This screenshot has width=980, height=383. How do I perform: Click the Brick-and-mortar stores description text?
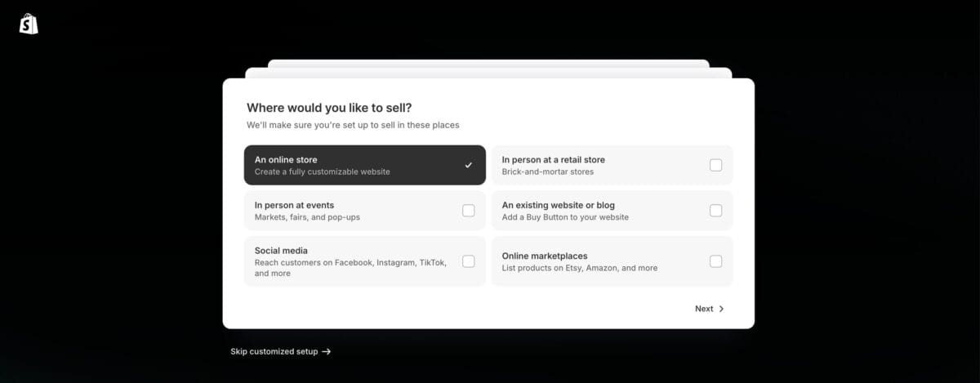point(547,172)
